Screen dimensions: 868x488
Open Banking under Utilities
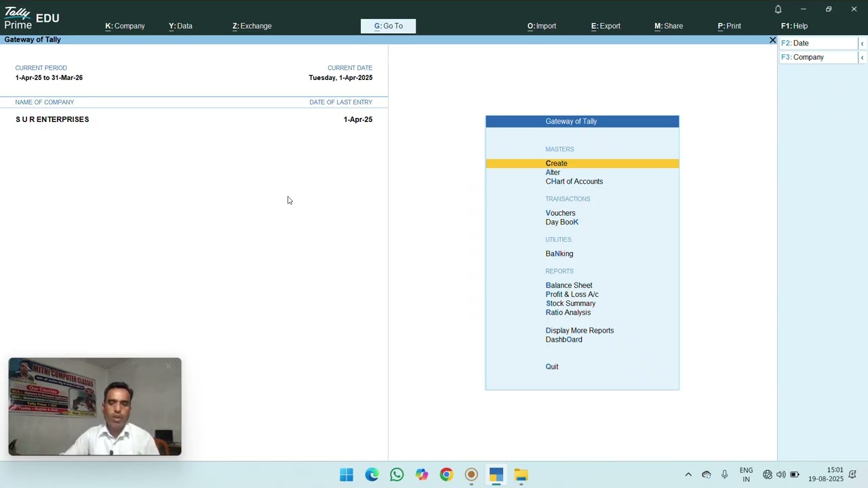pos(559,254)
